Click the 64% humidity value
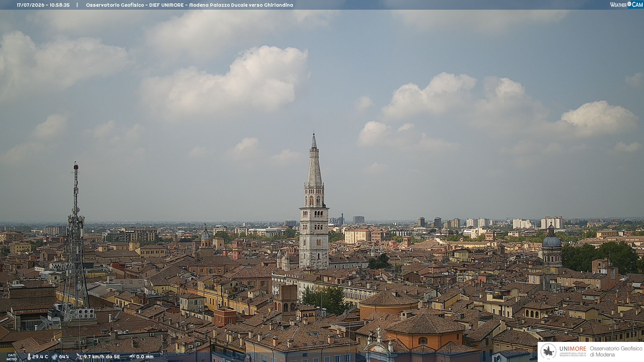 click(x=64, y=357)
